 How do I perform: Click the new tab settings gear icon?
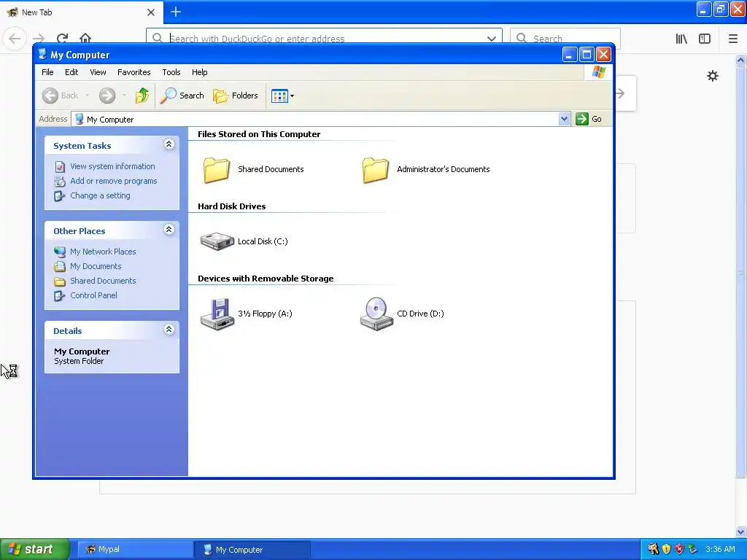point(712,76)
